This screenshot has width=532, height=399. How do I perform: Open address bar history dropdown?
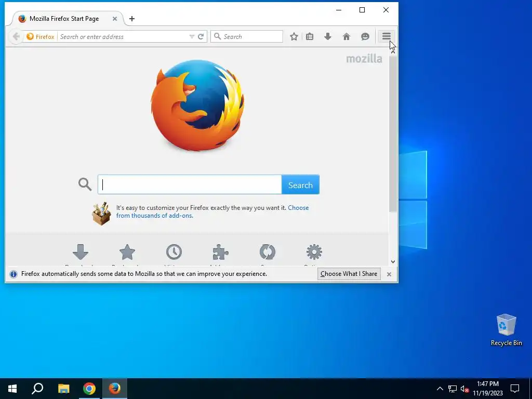[192, 37]
